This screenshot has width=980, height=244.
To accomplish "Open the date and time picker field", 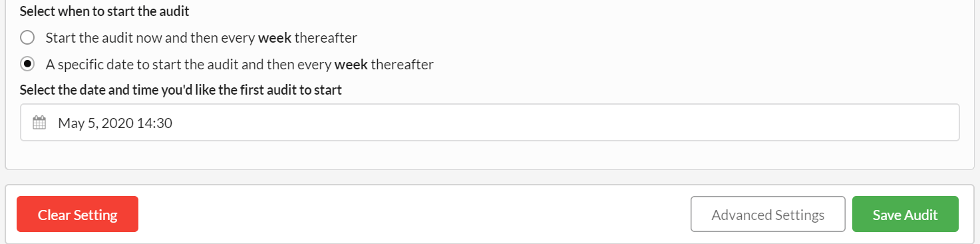I will point(490,123).
